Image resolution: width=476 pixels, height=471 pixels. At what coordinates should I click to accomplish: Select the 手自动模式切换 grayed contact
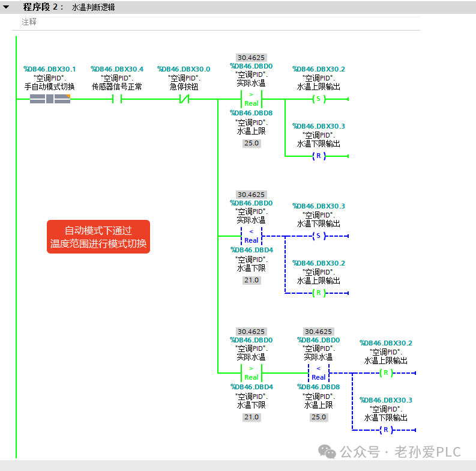[50, 99]
